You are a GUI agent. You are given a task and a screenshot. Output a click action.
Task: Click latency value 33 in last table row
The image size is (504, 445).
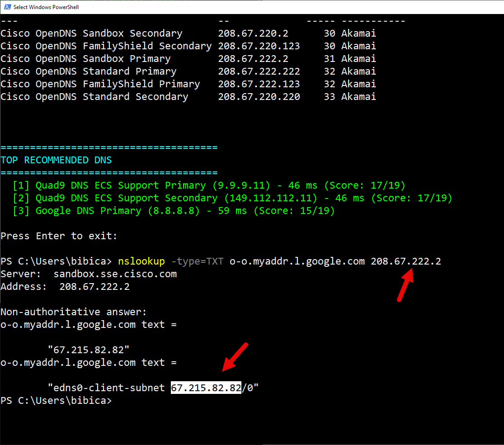[x=330, y=97]
